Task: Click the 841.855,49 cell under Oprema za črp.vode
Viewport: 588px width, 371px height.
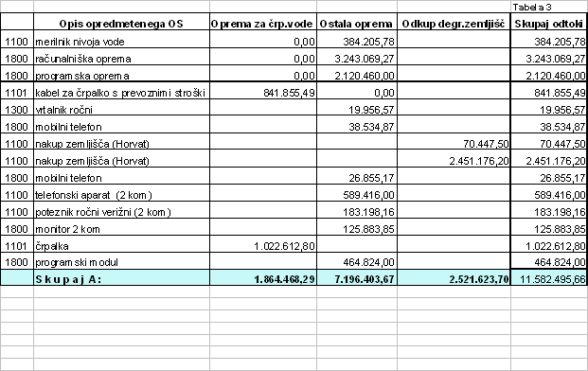Action: click(x=263, y=91)
